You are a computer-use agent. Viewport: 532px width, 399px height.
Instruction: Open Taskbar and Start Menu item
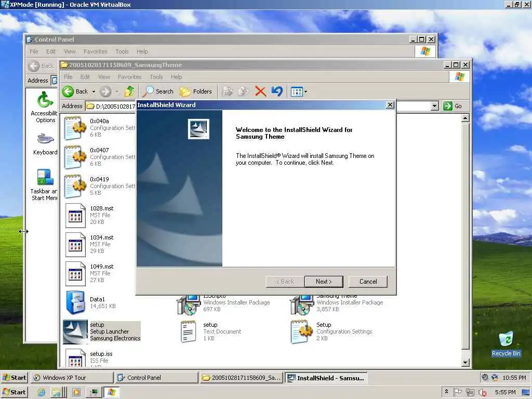(44, 185)
